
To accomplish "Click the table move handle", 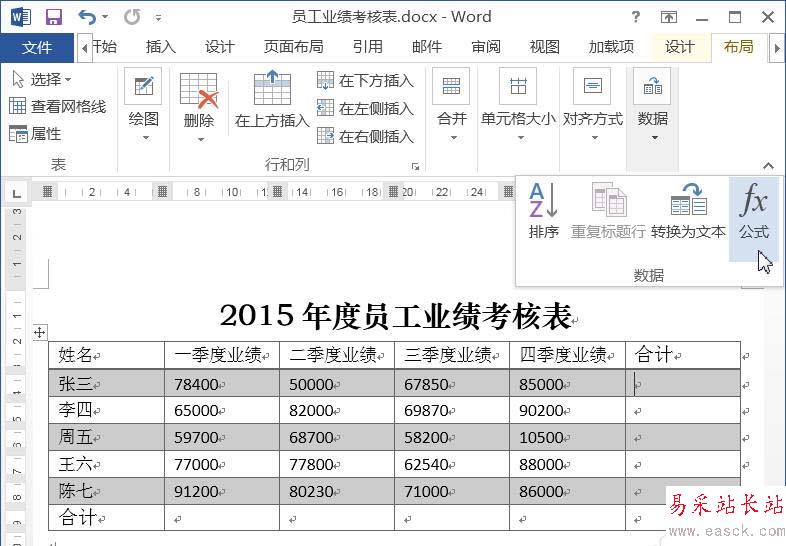I will pos(40,332).
